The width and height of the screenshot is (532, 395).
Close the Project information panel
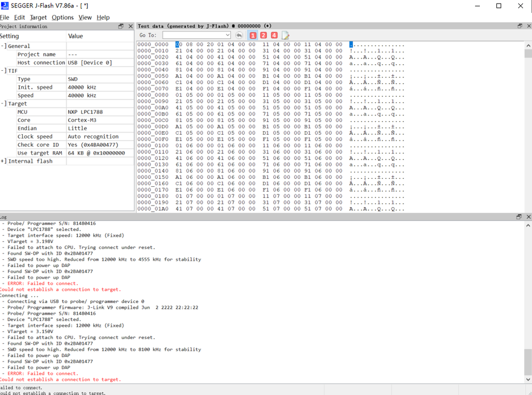coord(130,26)
